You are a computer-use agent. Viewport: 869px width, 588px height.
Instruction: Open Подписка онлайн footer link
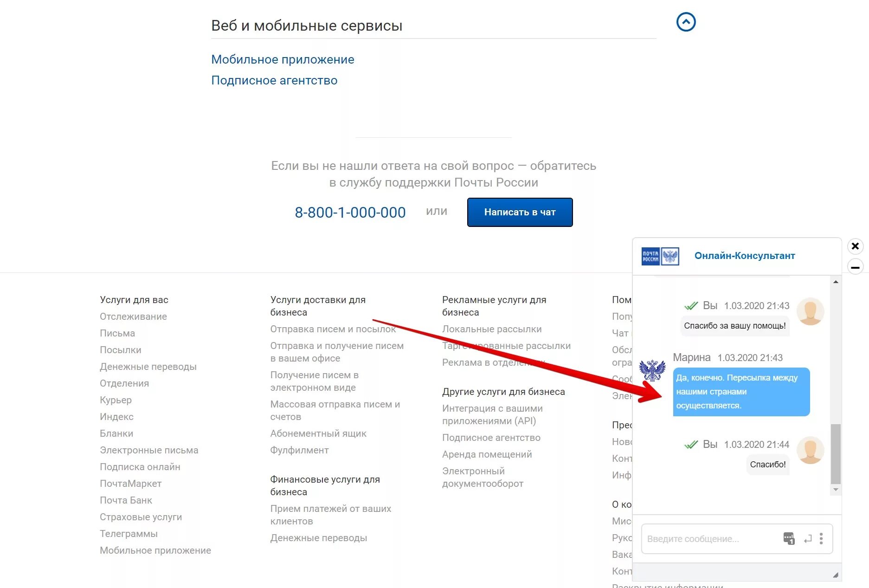[x=140, y=467]
